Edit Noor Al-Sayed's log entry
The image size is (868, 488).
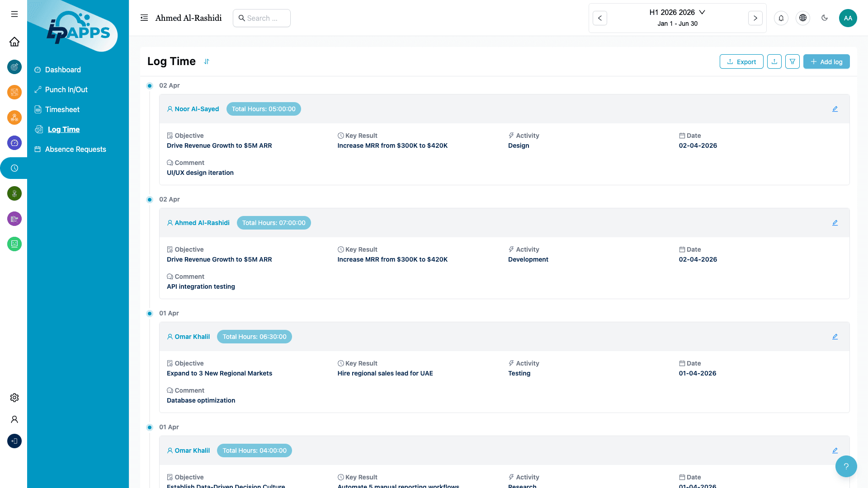[x=835, y=109]
